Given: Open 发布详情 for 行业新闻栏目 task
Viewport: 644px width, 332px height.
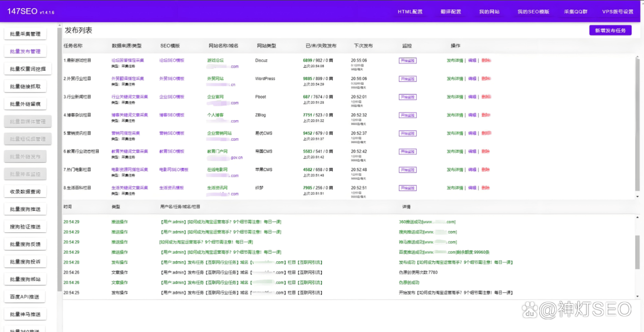Looking at the screenshot, I should point(455,97).
